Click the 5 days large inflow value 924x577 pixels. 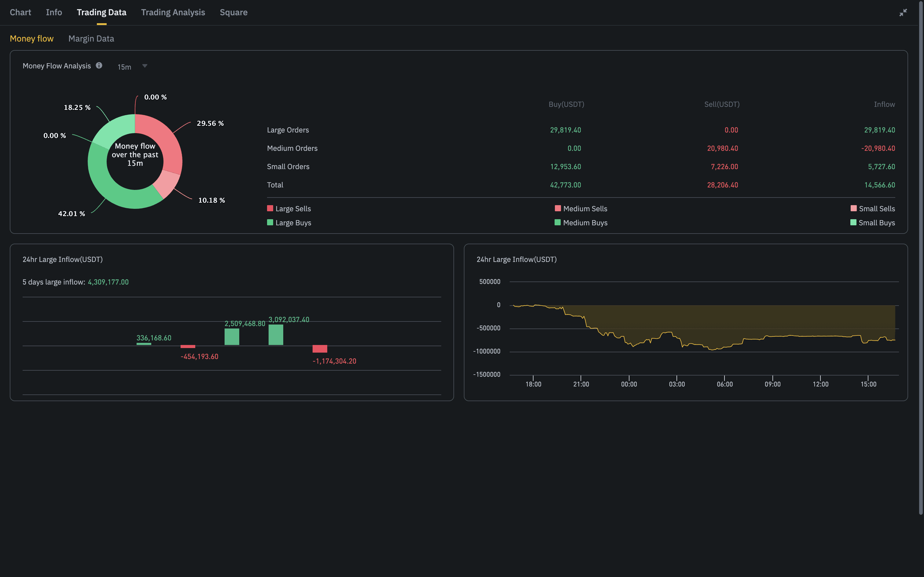[108, 282]
